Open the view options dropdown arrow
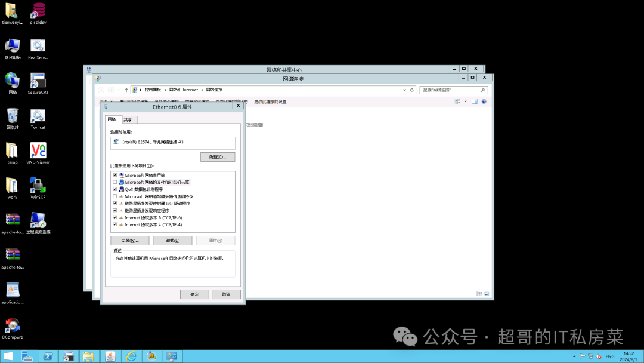Image resolution: width=644 pixels, height=363 pixels. coord(466,101)
